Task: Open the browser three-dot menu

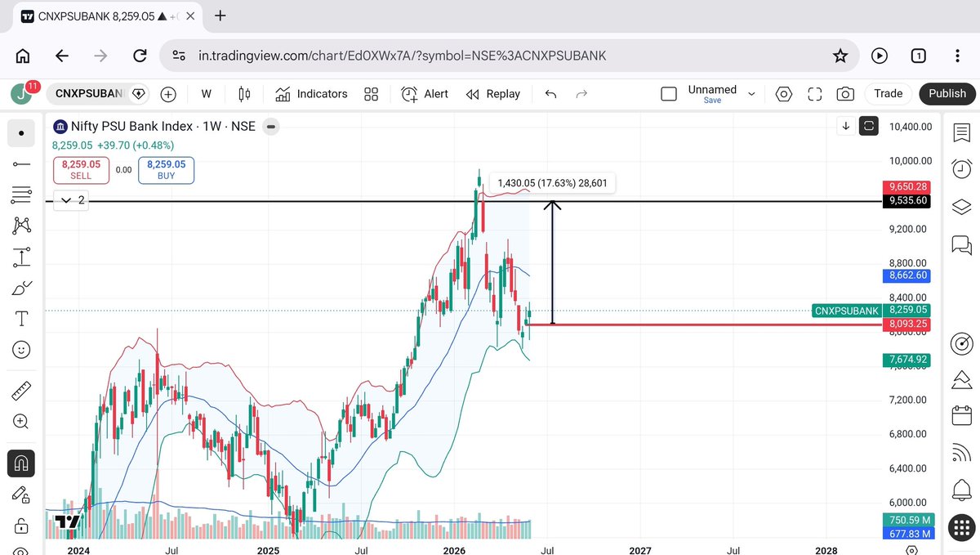Action: 957,56
